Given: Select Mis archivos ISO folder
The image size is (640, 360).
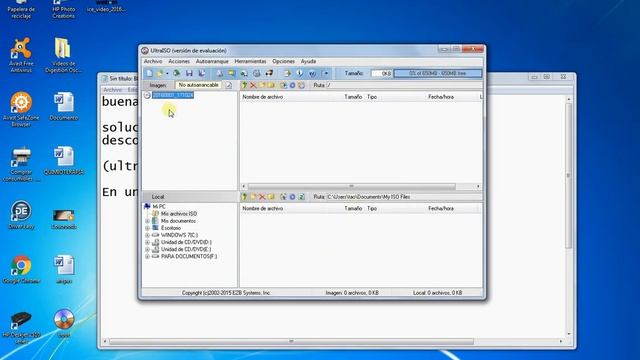Looking at the screenshot, I should point(178,214).
